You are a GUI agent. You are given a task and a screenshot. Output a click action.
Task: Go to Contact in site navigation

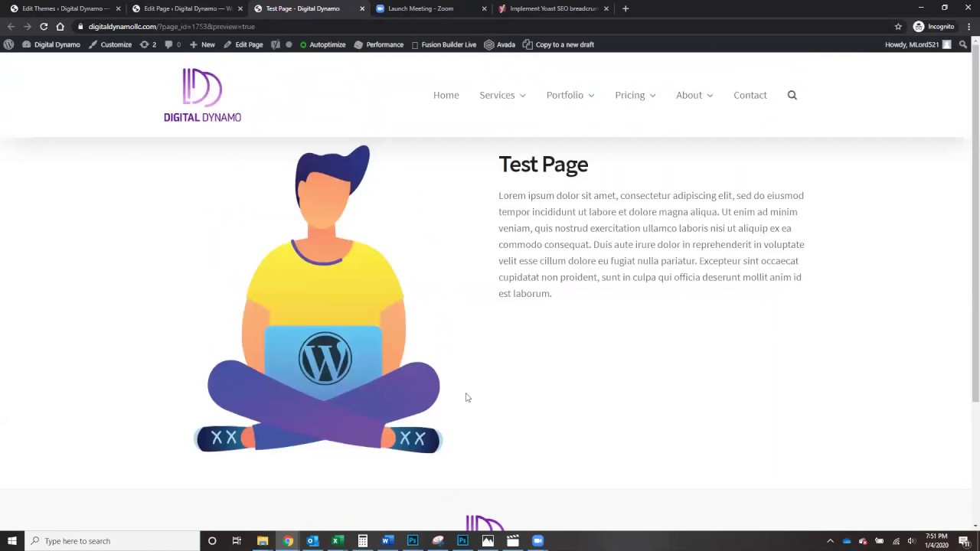pyautogui.click(x=750, y=95)
